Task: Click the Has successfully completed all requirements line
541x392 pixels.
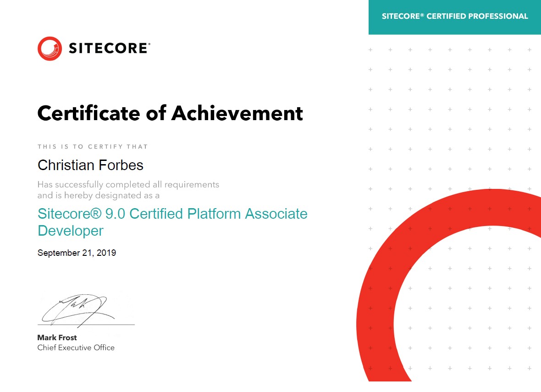Action: pos(128,185)
